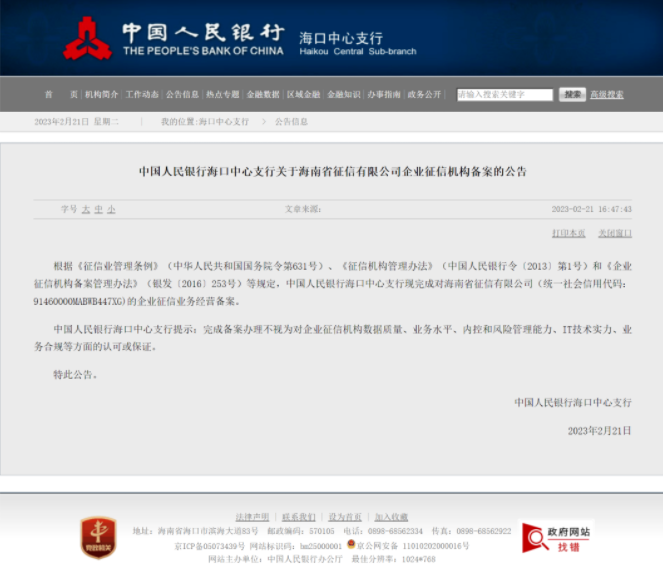Open the 机构简介 menu
Screen dimensions: 663x569
click(x=101, y=94)
